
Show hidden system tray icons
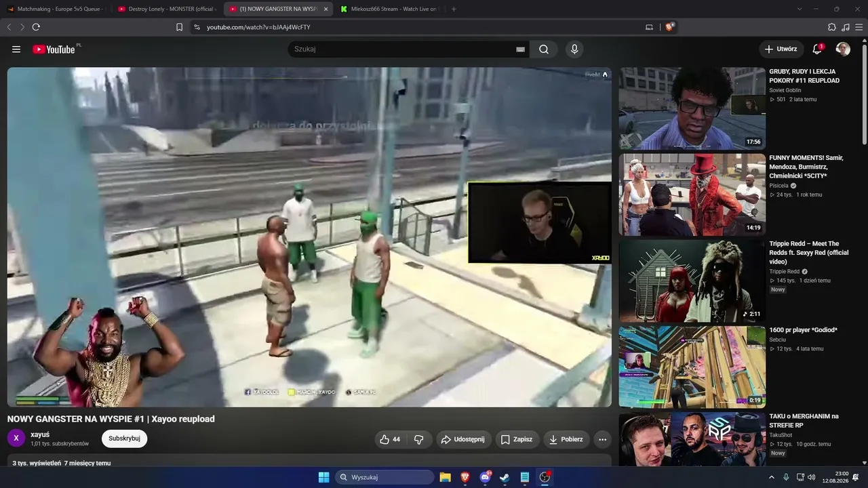pos(771,477)
